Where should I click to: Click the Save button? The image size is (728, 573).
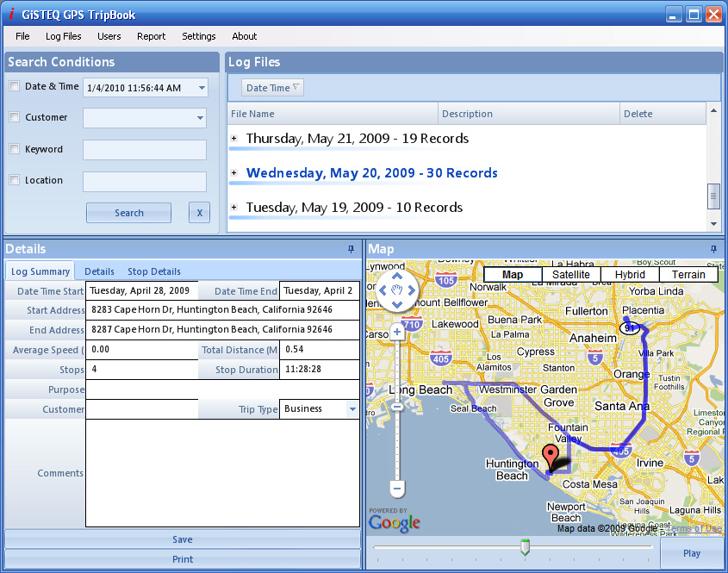coord(183,539)
